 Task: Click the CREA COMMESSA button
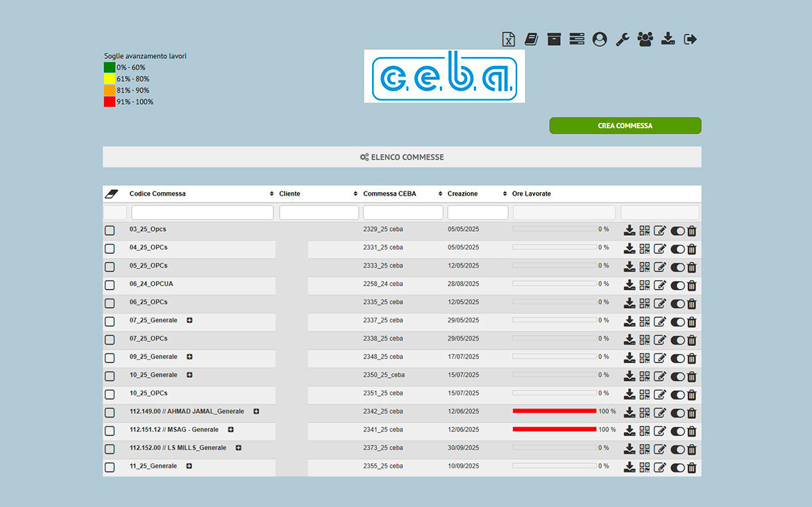625,126
